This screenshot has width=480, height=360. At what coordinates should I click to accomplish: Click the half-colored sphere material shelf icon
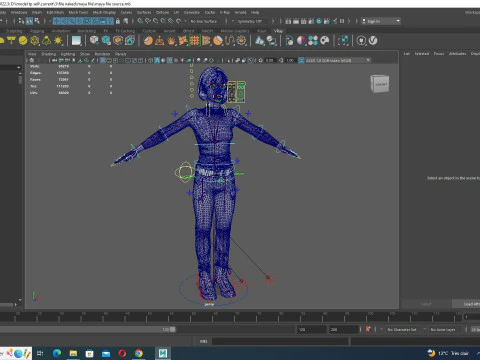click(301, 41)
